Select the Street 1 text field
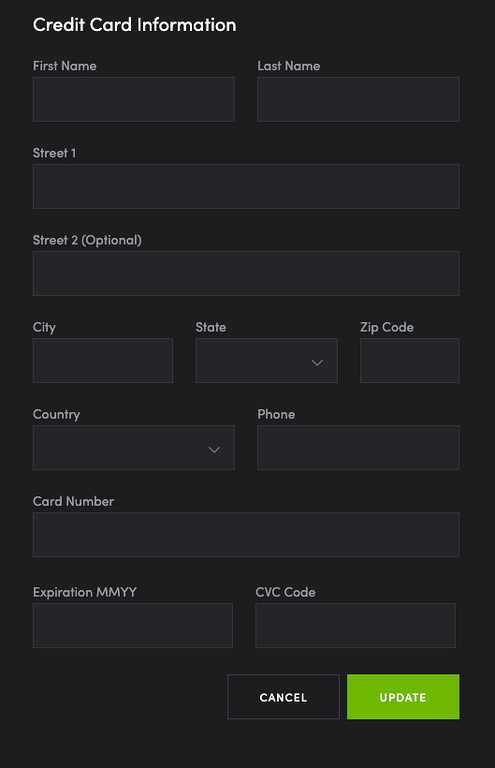This screenshot has width=495, height=768. pos(246,187)
